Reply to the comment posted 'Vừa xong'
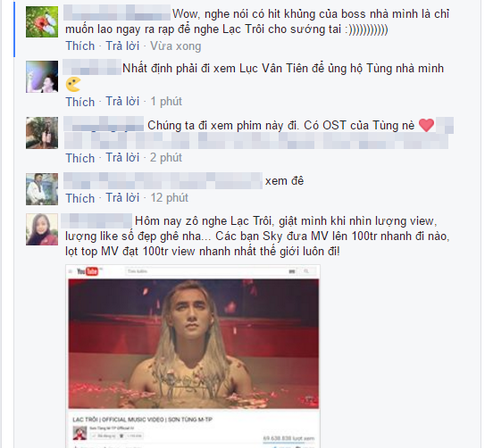The width and height of the screenshot is (493, 448). (122, 46)
